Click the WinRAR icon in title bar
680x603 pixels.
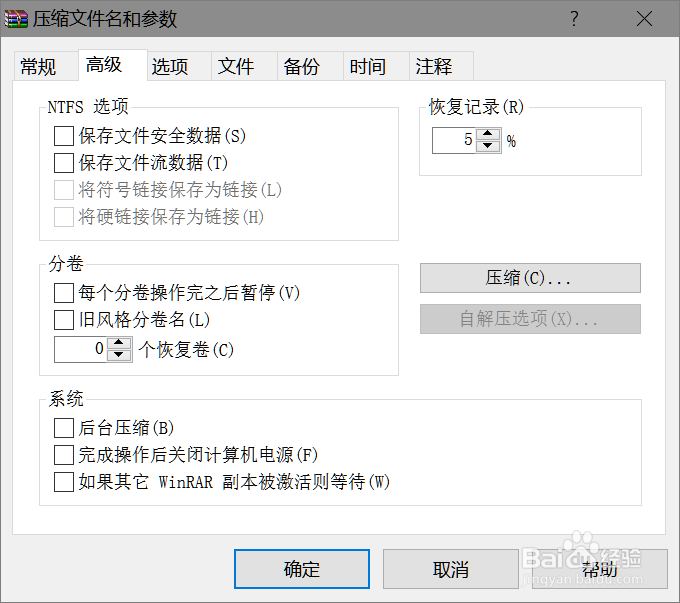[17, 18]
